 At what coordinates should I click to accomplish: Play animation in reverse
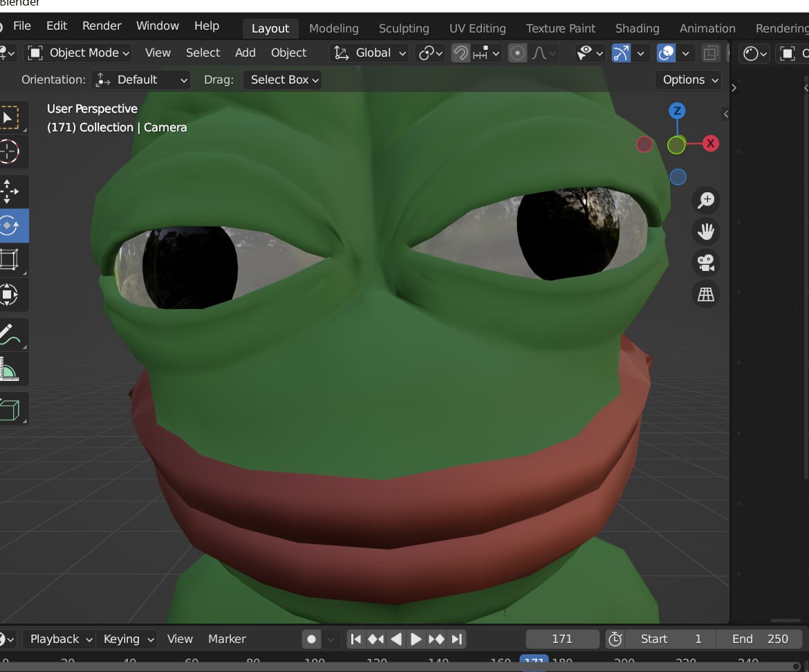(396, 639)
